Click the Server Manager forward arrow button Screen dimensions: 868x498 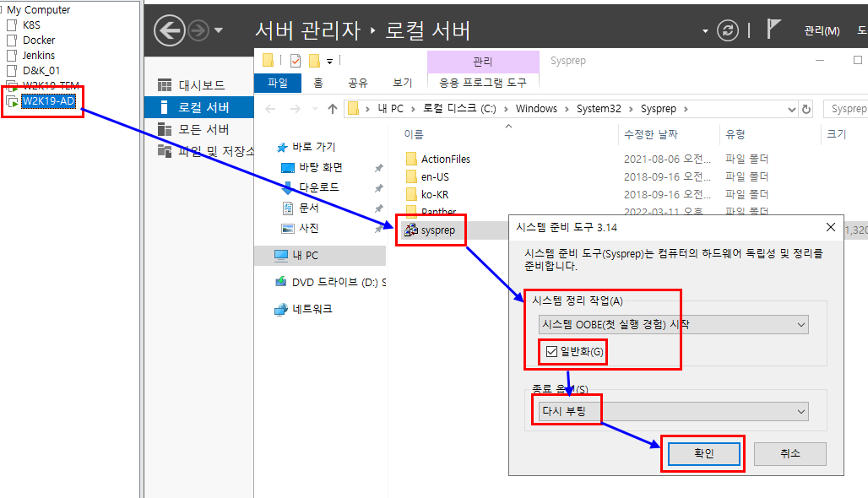198,30
